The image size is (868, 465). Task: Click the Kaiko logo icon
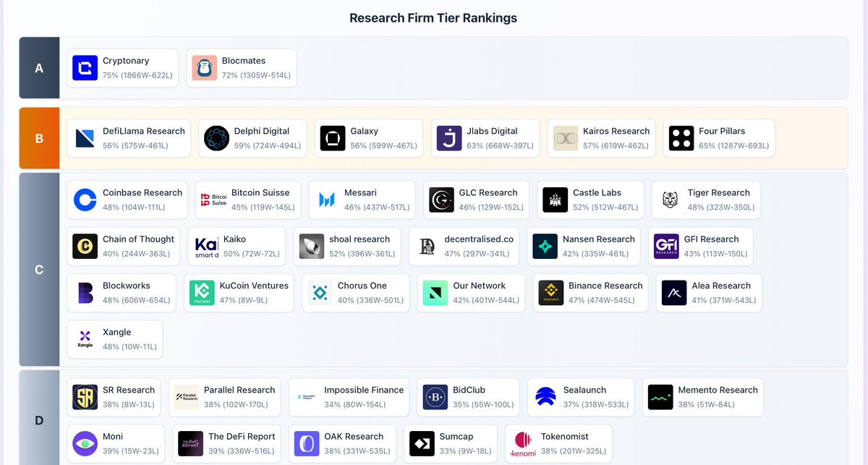[x=206, y=246]
